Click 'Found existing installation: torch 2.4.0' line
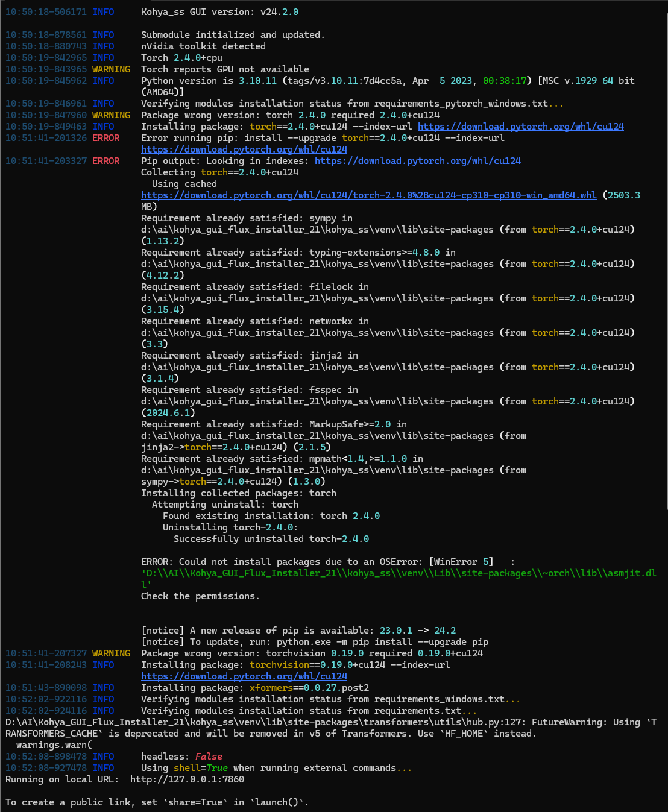The height and width of the screenshot is (812, 668). [271, 516]
